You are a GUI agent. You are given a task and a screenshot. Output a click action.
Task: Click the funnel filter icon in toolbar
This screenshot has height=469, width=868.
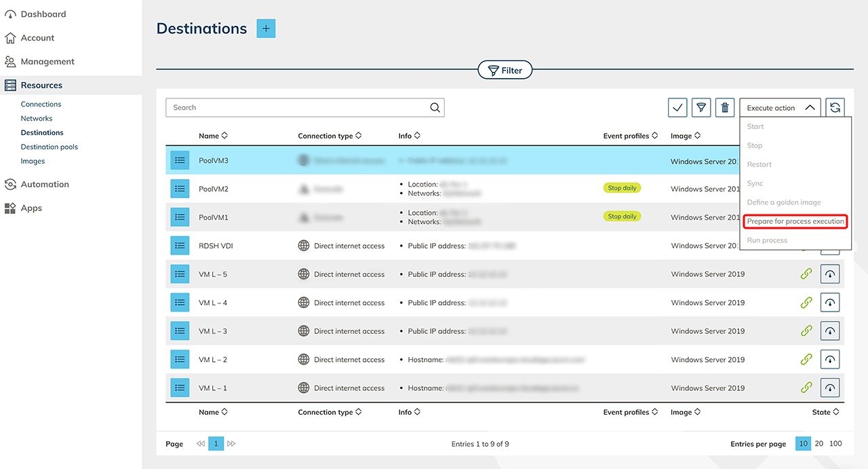click(701, 107)
